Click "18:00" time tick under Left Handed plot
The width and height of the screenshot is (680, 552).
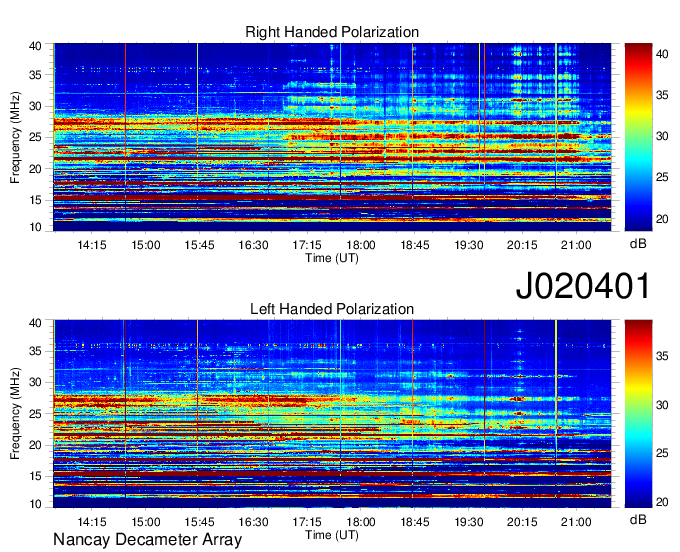click(x=361, y=522)
